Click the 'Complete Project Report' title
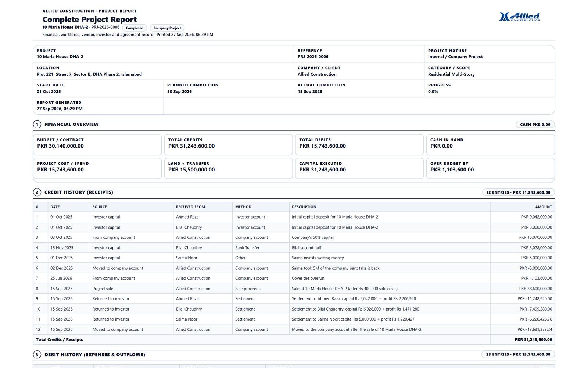Viewport: 588px width, 368px height. coord(89,20)
